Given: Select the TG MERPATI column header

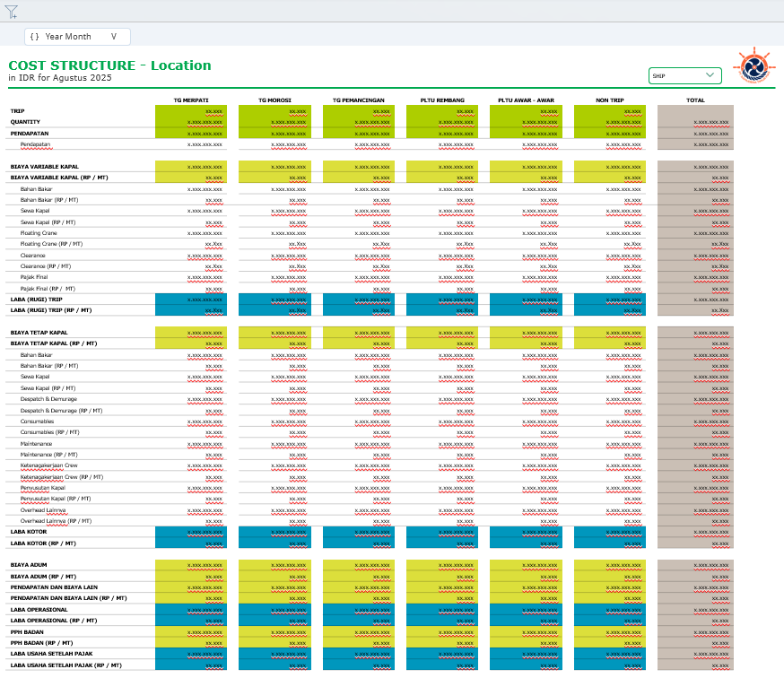Looking at the screenshot, I should tap(191, 100).
